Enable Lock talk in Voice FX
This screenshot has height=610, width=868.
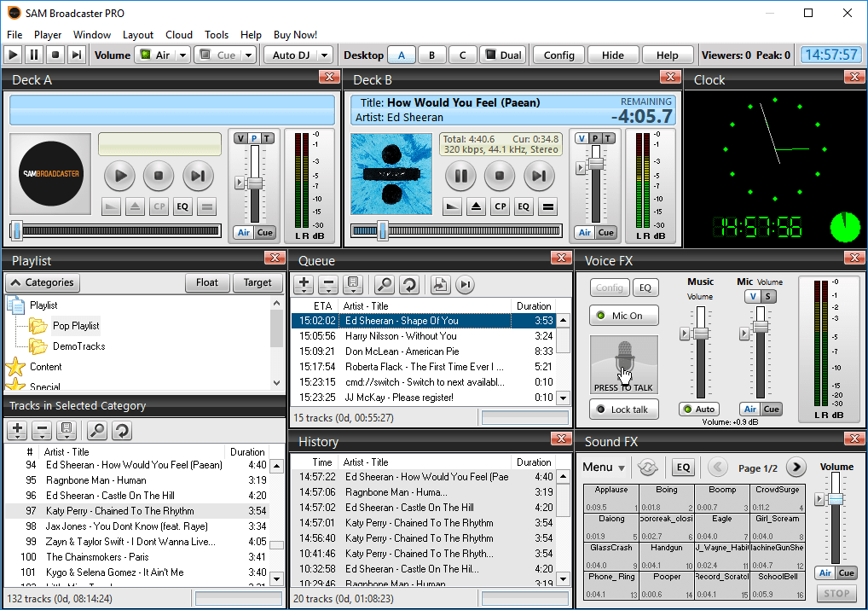[x=623, y=410]
